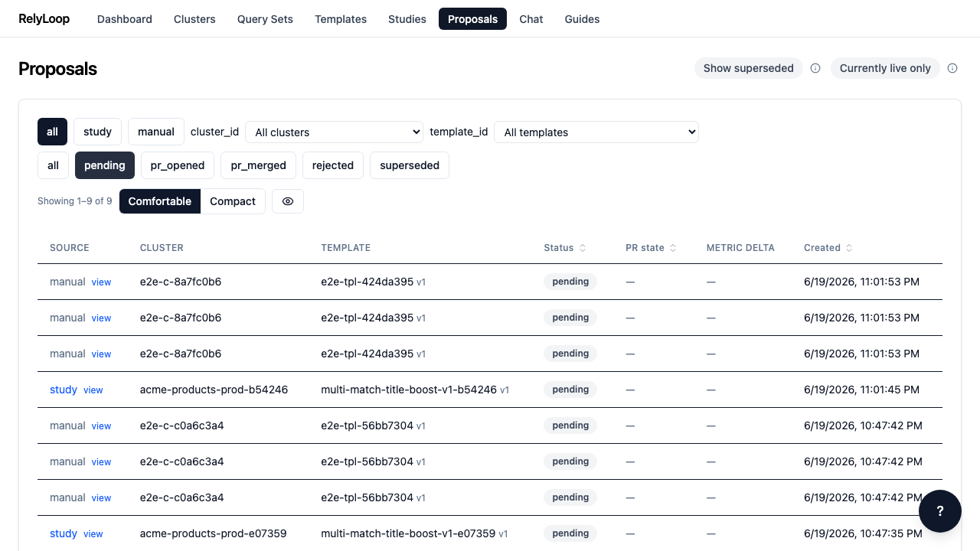Viewport: 980px width, 551px height.
Task: Sort by PR state column arrows
Action: [673, 248]
